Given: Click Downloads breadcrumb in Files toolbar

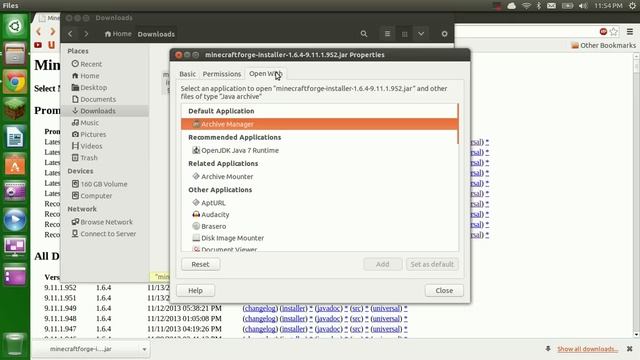Looking at the screenshot, I should [x=156, y=34].
